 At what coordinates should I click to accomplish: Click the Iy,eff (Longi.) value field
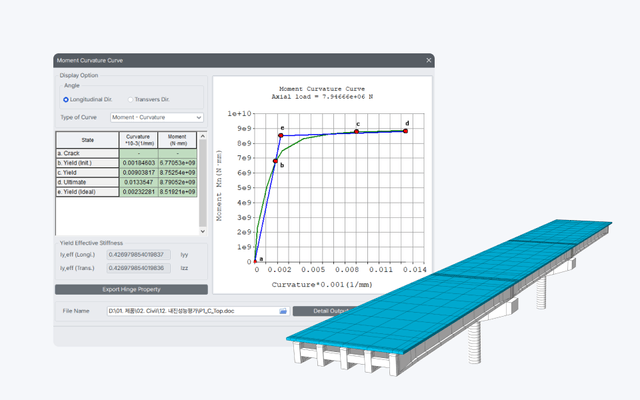pos(139,255)
